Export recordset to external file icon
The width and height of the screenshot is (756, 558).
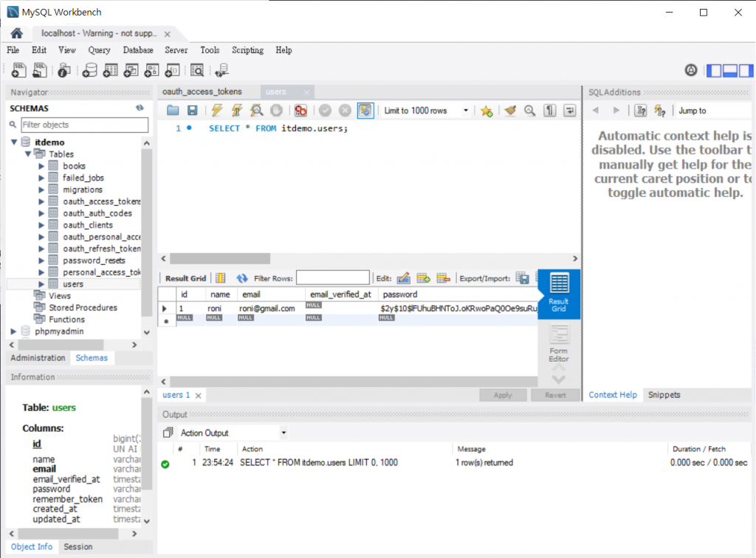[x=522, y=278]
